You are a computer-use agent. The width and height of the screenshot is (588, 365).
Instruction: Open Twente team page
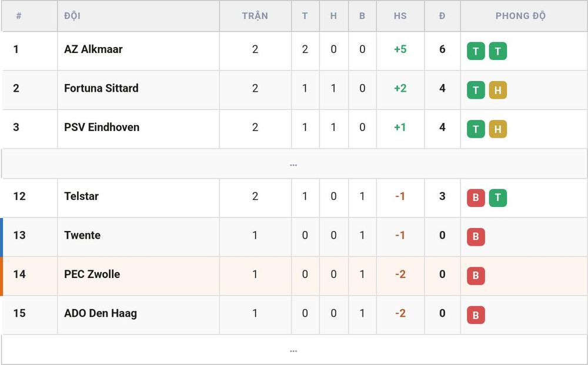tap(82, 235)
